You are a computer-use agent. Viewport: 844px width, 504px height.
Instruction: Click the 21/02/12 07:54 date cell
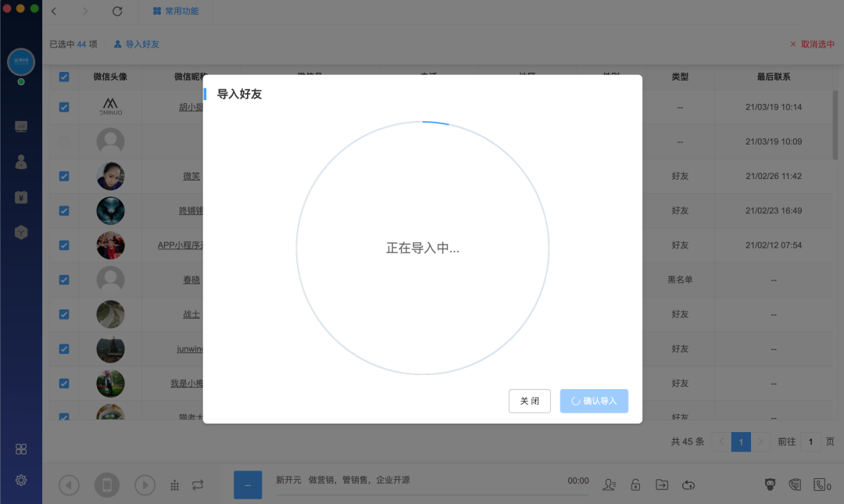tap(774, 245)
